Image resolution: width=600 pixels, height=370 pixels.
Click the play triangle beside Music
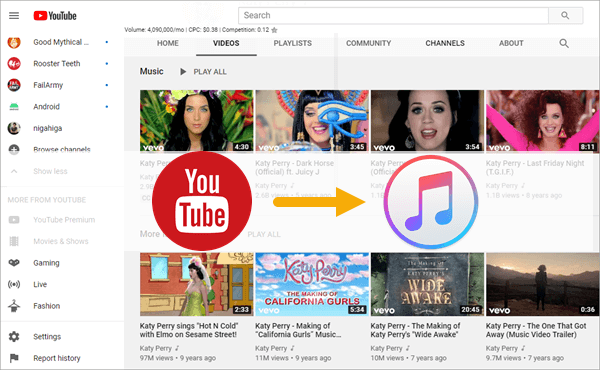pos(183,72)
